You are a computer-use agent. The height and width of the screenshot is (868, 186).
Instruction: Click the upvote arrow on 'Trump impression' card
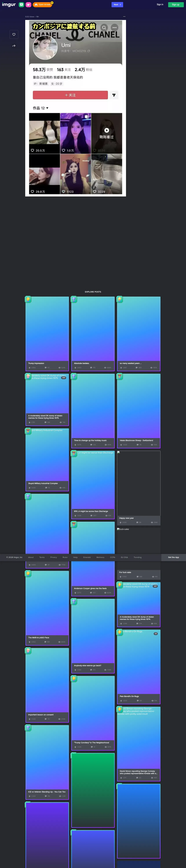[29, 368]
